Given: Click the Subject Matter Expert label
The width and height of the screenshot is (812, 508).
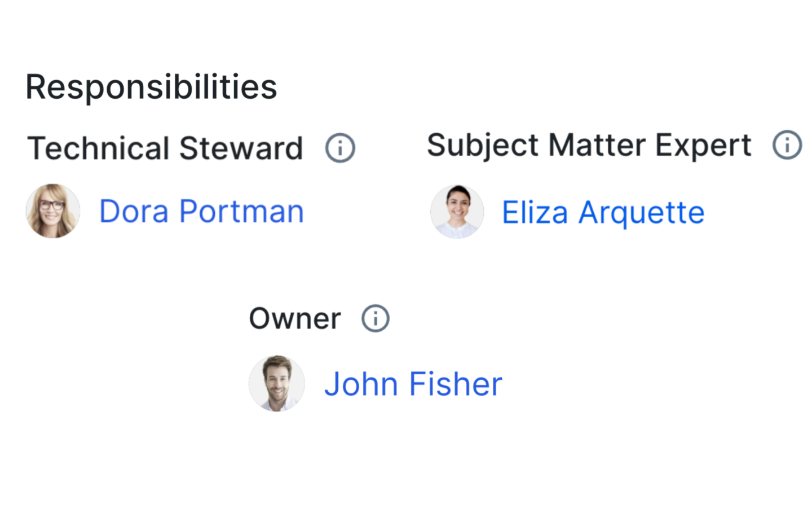Looking at the screenshot, I should 589,146.
